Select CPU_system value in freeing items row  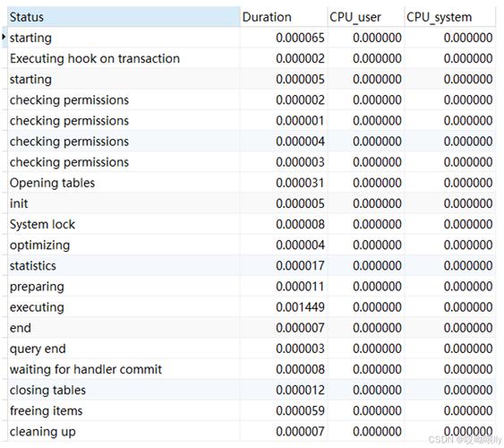tap(468, 410)
